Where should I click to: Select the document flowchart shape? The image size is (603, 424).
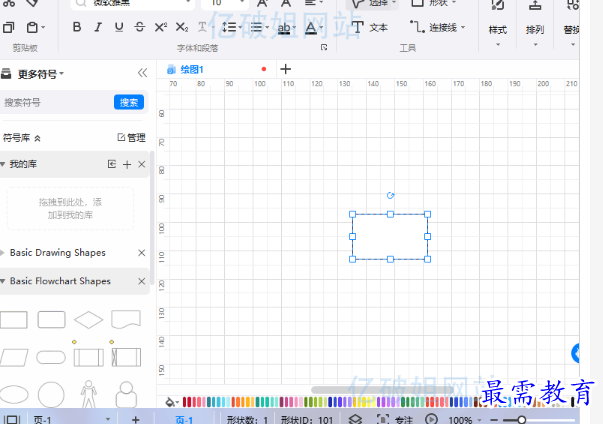126,320
